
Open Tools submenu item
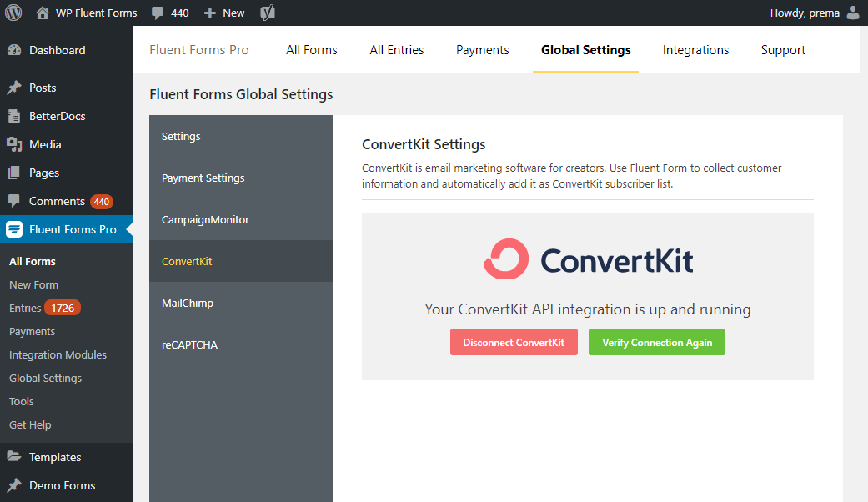point(21,401)
